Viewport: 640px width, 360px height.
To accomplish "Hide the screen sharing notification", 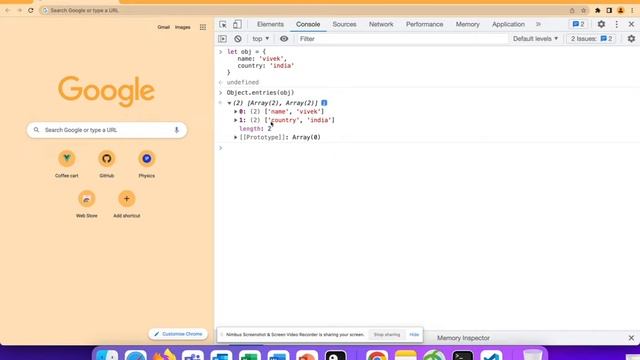I will [414, 335].
